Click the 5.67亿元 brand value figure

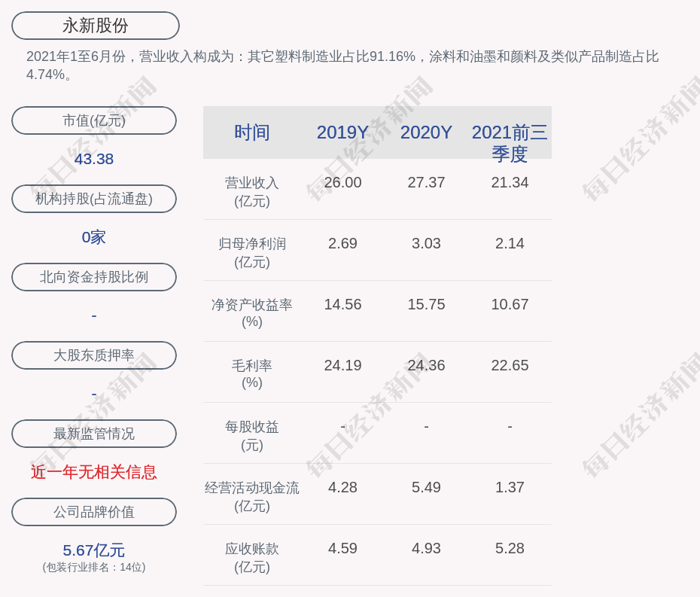pos(94,550)
